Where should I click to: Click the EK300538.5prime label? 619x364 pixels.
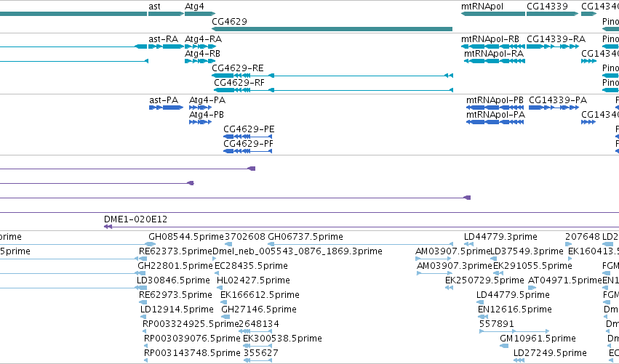pyautogui.click(x=282, y=339)
